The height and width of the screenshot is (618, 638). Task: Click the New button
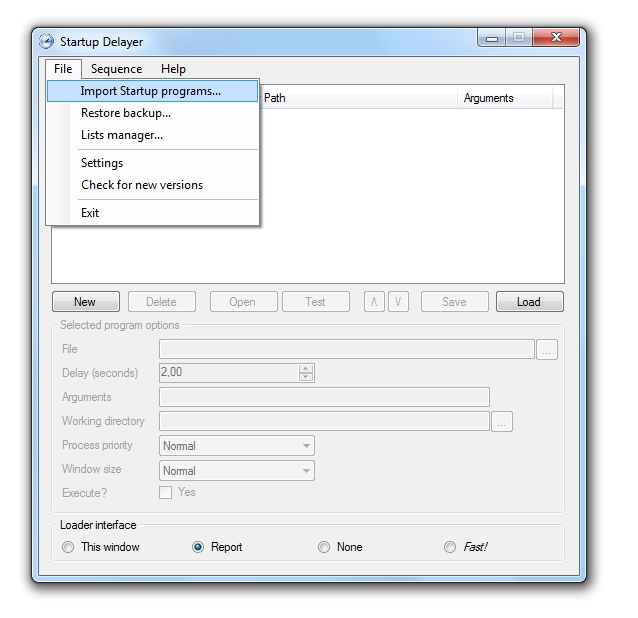[86, 301]
